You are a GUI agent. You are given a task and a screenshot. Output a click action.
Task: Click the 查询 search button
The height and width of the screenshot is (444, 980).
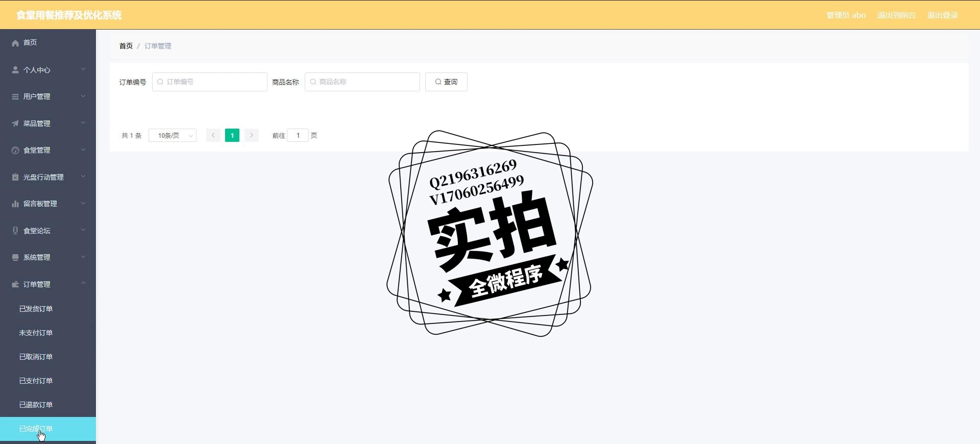pos(446,82)
